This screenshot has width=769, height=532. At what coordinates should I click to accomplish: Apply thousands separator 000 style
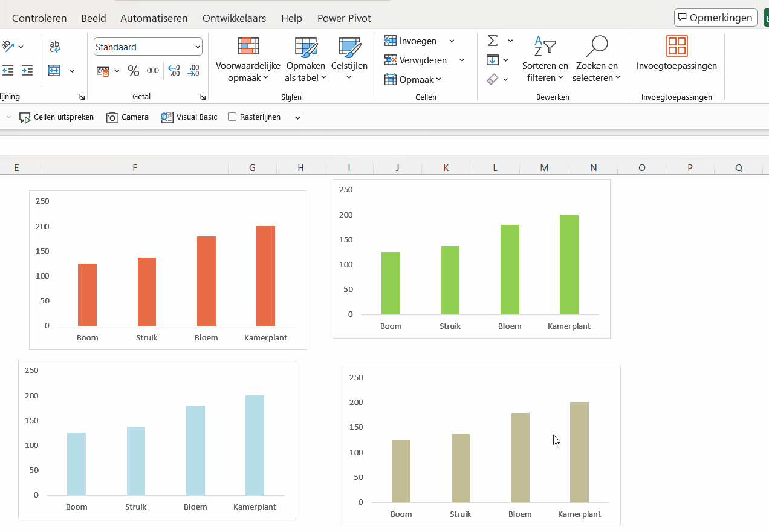(x=153, y=71)
